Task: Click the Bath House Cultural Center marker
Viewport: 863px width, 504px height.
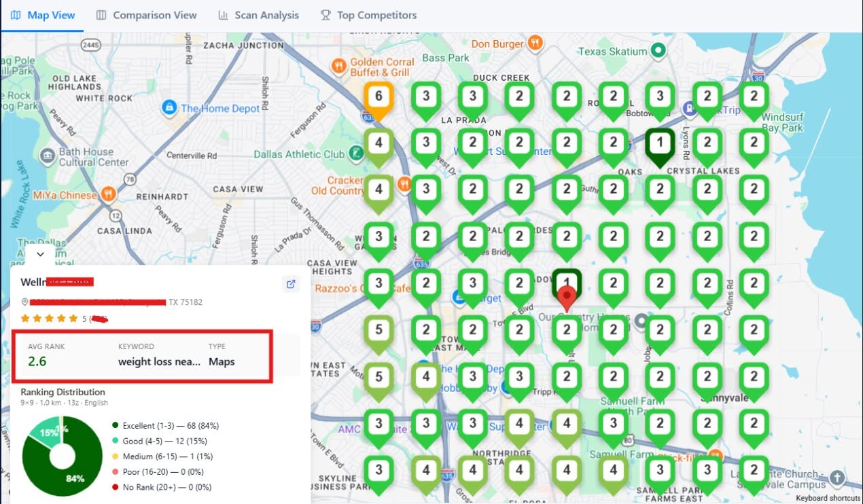Action: point(47,158)
